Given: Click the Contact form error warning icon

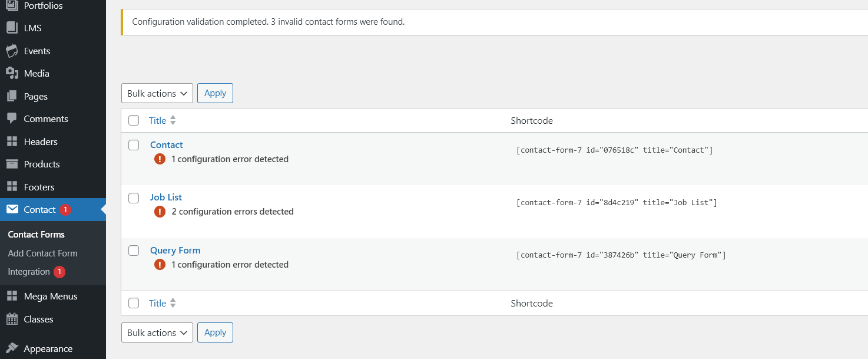Looking at the screenshot, I should (160, 159).
